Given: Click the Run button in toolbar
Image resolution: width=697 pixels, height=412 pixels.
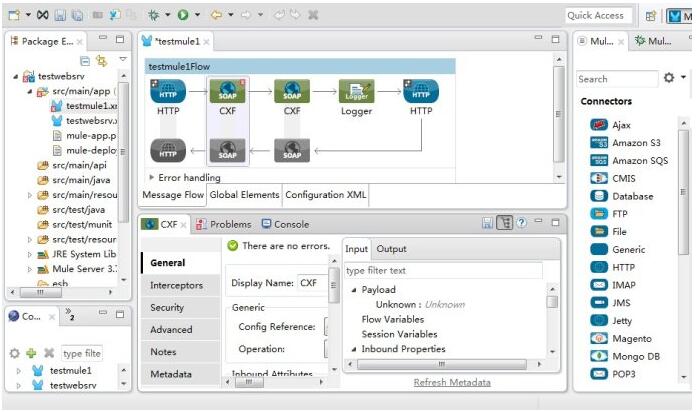Looking at the screenshot, I should point(183,15).
